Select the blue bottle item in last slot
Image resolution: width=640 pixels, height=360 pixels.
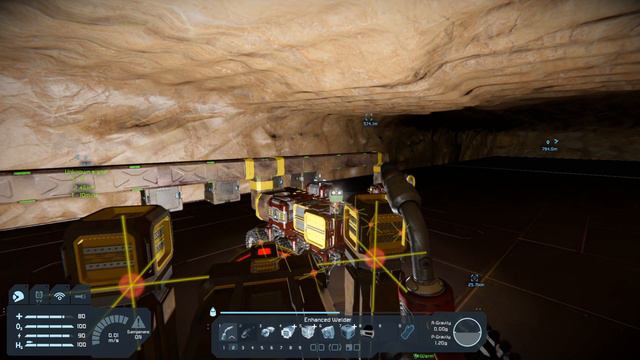(x=407, y=332)
